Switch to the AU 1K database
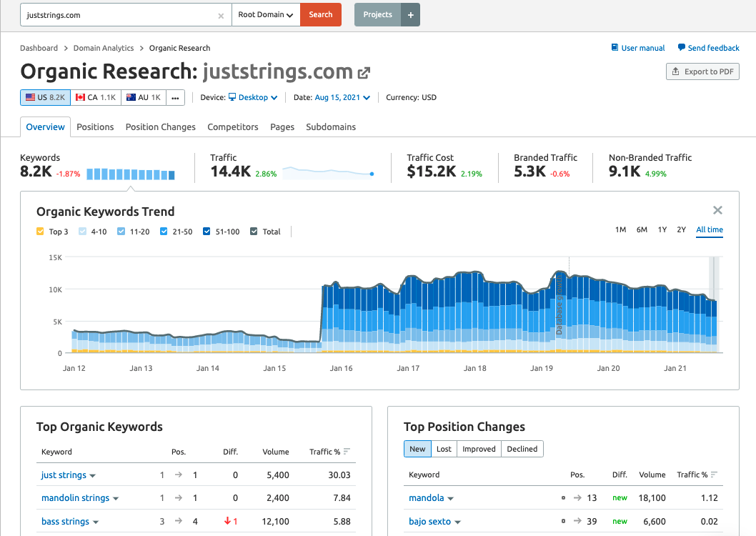This screenshot has height=536, width=756. tap(144, 97)
